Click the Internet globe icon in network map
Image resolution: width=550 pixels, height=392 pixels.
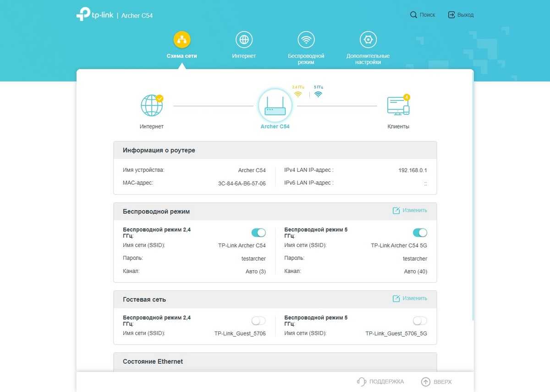pos(152,106)
